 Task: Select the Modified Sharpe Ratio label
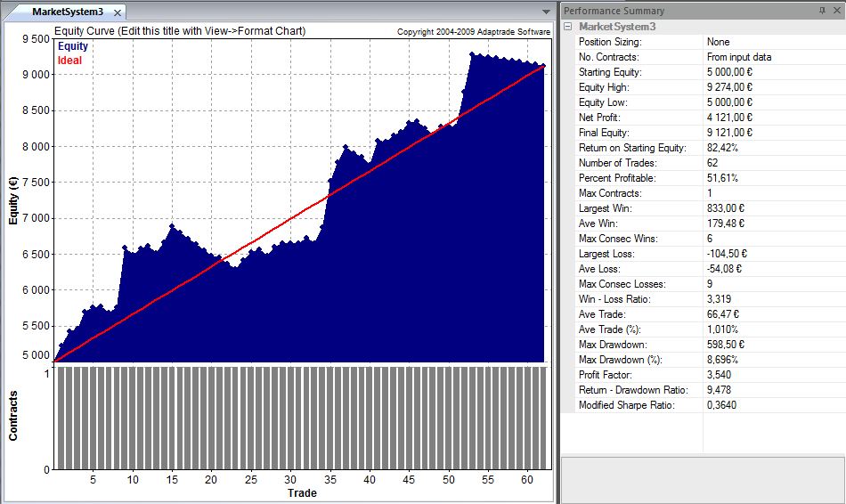click(626, 404)
